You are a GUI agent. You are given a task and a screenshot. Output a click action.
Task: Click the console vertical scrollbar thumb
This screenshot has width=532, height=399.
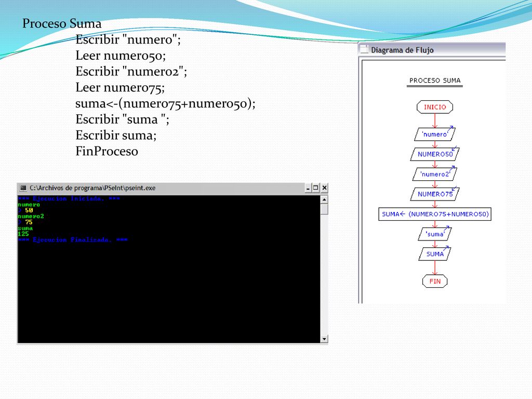tap(324, 209)
